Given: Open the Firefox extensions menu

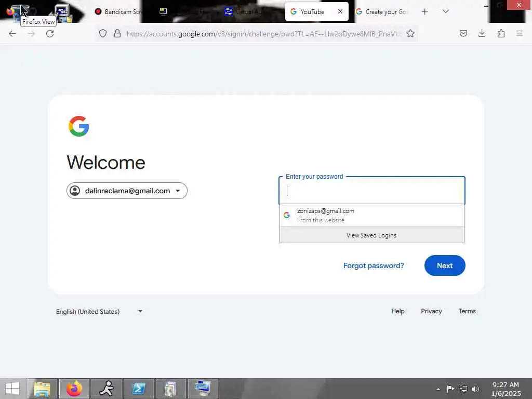Looking at the screenshot, I should pyautogui.click(x=501, y=33).
